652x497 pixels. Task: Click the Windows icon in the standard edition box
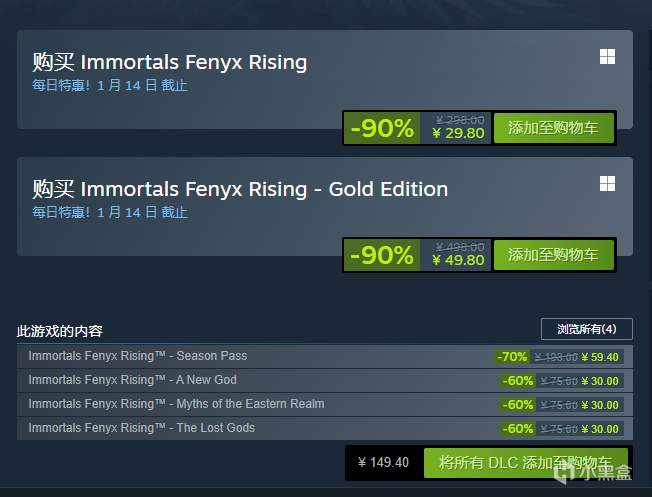coord(607,57)
